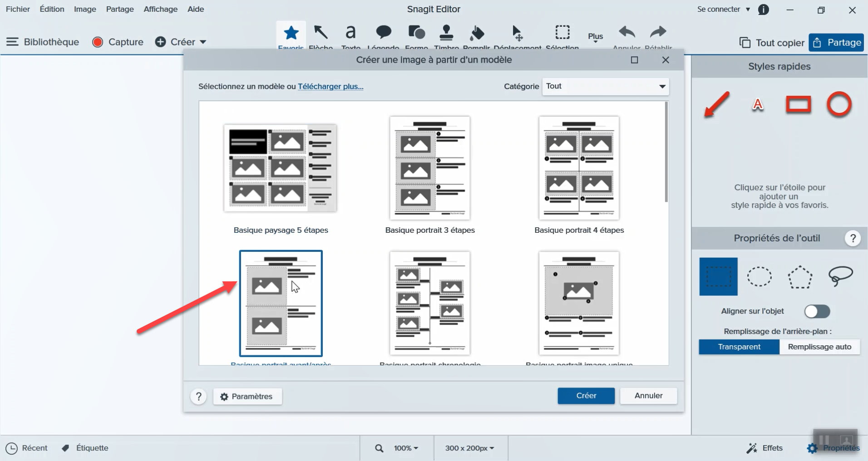This screenshot has height=461, width=868.
Task: Select Basique portrait 3 étapes template
Action: coord(430,168)
